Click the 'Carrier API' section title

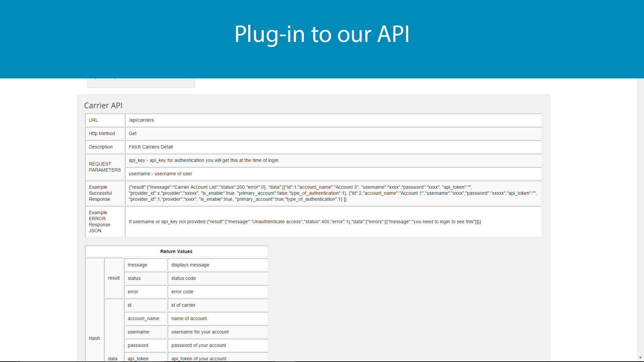(x=103, y=106)
